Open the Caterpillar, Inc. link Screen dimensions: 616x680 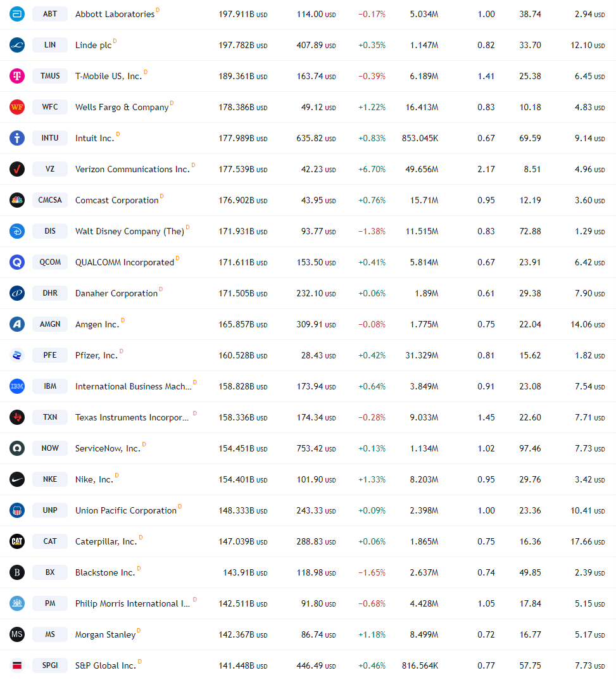coord(106,541)
